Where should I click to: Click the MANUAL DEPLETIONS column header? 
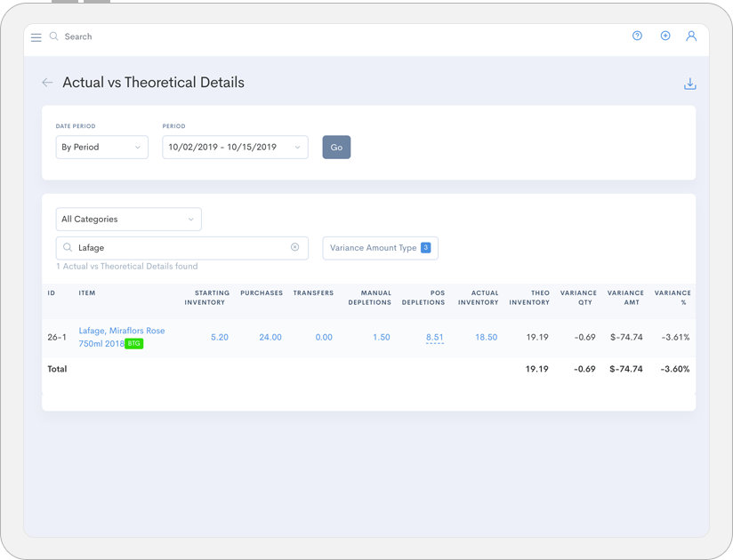click(x=370, y=298)
